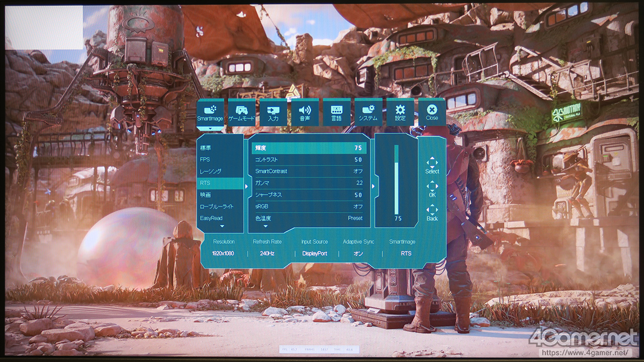Click the 240Hz refresh rate value
Screen dimensions: 644x362
pyautogui.click(x=267, y=253)
